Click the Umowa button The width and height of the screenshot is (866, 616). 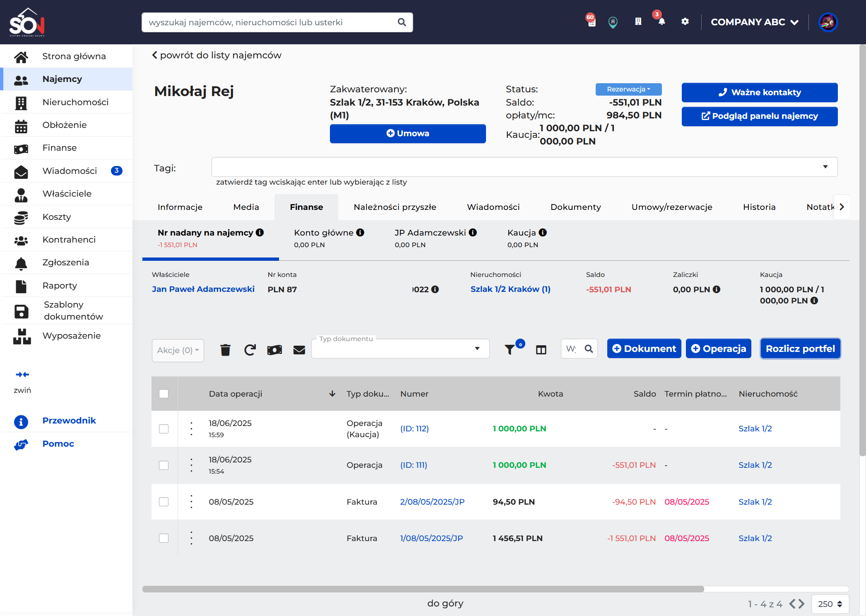(x=408, y=133)
